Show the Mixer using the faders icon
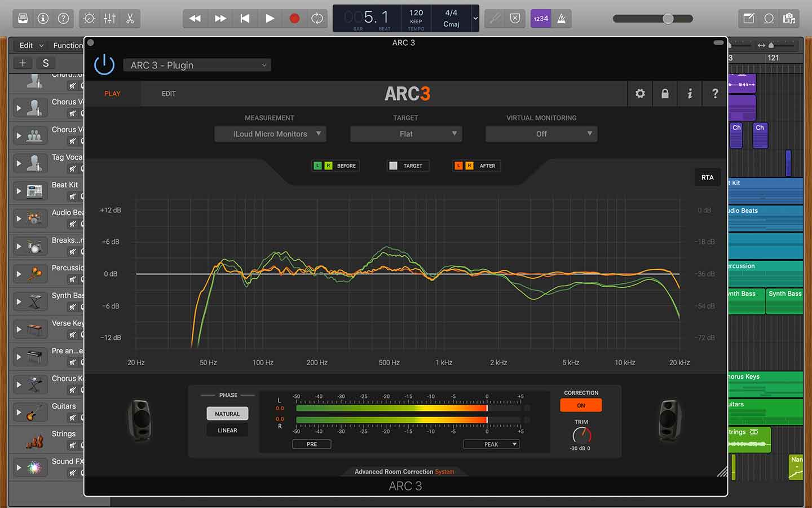This screenshot has height=508, width=812. (109, 19)
